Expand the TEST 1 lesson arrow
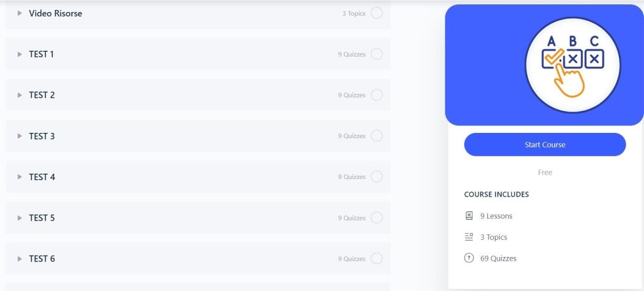 click(19, 54)
